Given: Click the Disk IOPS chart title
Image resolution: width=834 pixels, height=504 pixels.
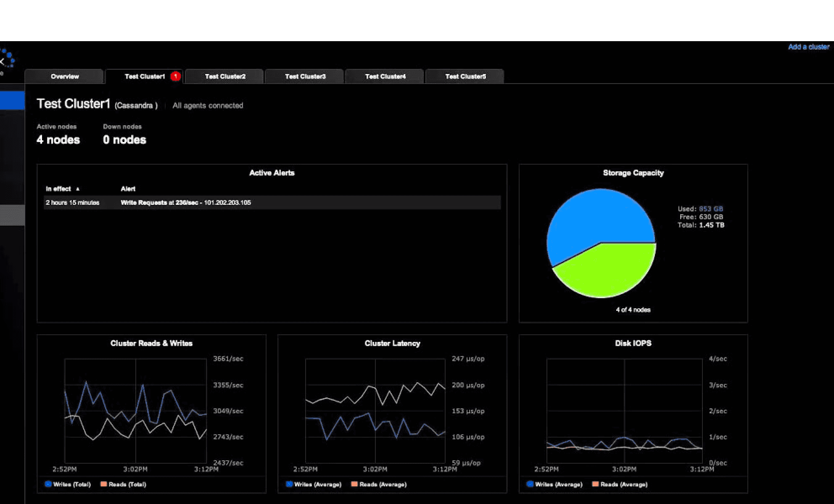Looking at the screenshot, I should [x=633, y=343].
